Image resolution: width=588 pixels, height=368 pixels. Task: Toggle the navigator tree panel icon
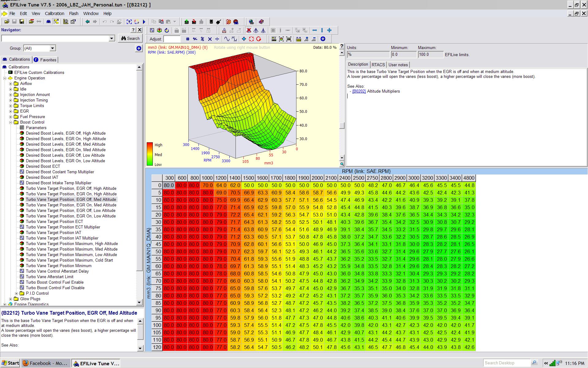coord(56,22)
